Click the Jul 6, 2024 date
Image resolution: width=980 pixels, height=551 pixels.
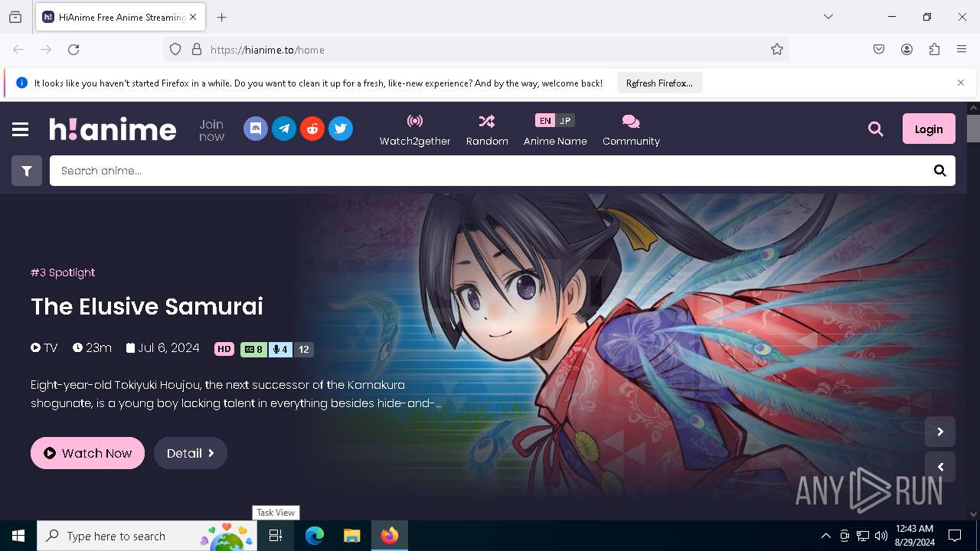pos(162,347)
